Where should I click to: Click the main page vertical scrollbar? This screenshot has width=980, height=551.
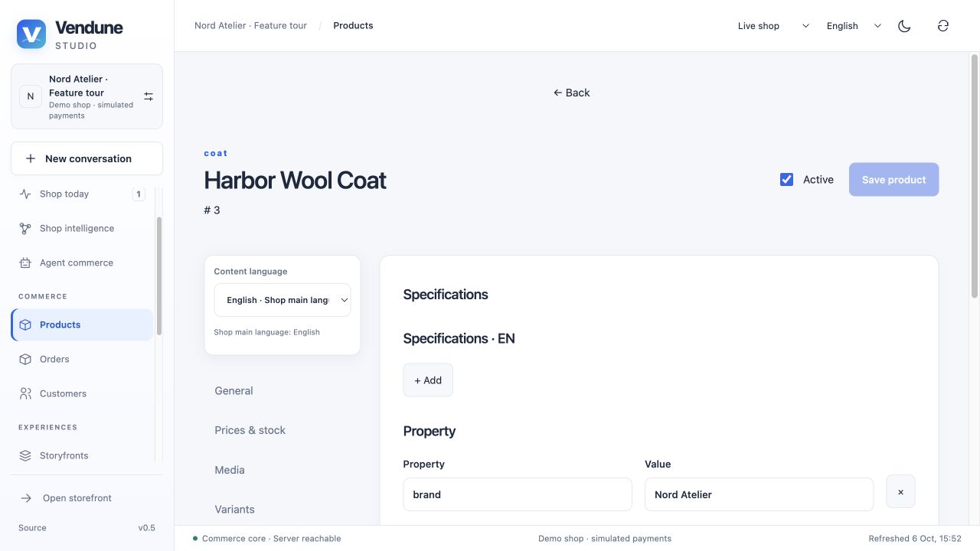tap(975, 175)
